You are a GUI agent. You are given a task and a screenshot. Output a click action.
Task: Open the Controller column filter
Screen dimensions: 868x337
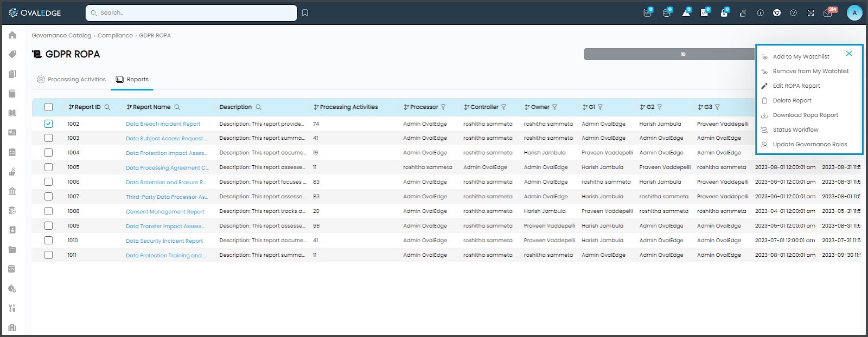click(x=504, y=107)
